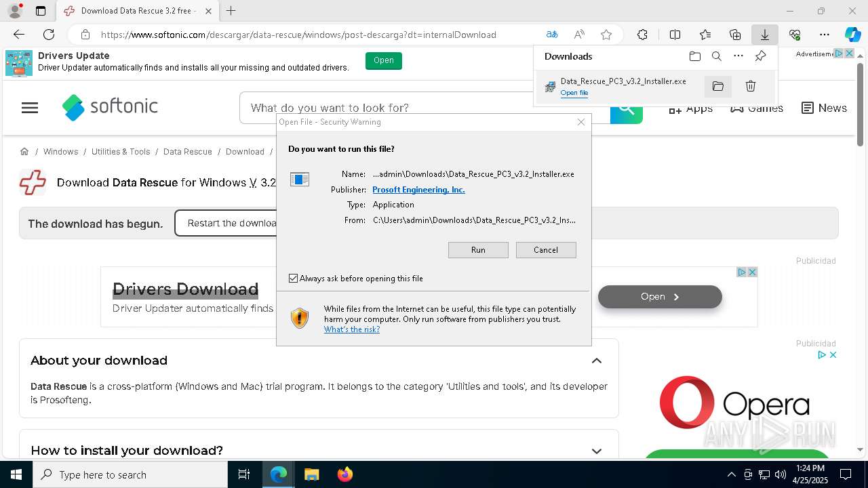
Task: Delete the Data_Rescue download entry
Action: (x=751, y=86)
